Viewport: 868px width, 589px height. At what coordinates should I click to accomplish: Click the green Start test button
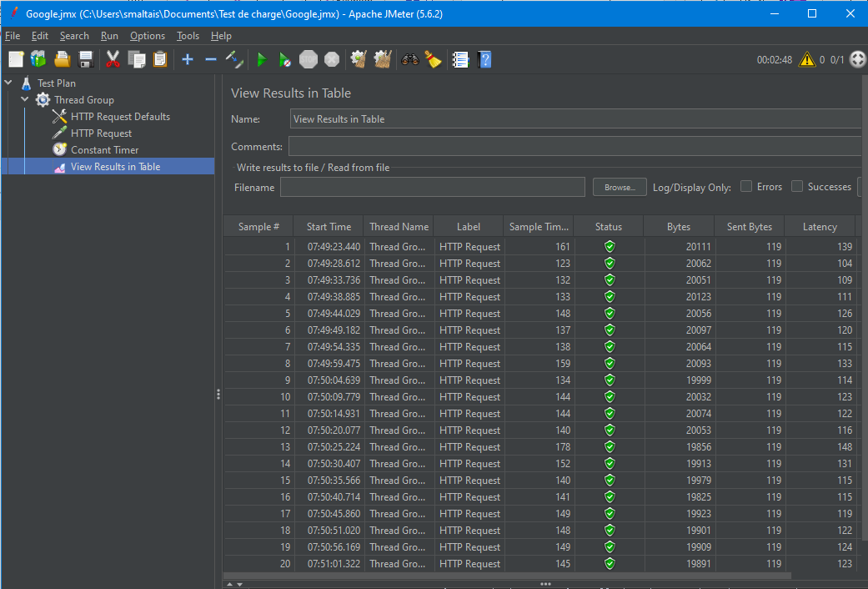point(262,59)
